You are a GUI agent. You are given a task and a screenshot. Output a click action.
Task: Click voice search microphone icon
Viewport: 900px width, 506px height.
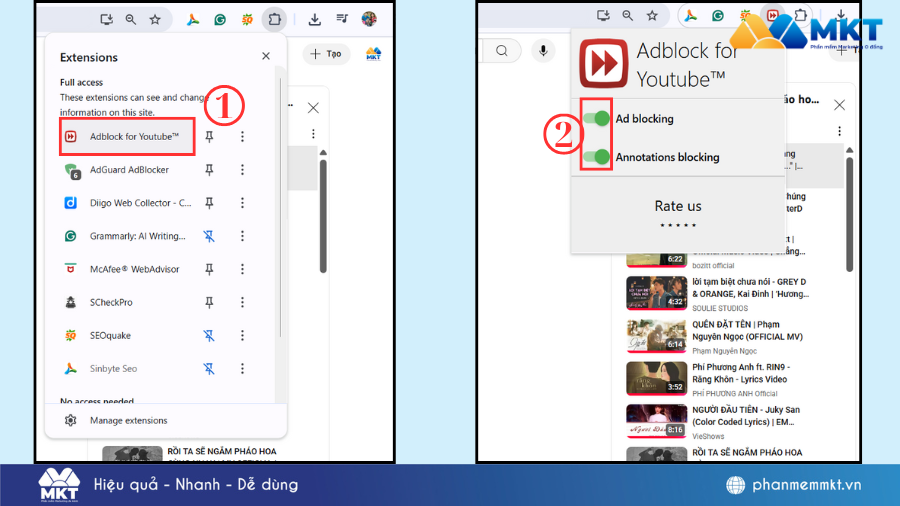(543, 51)
